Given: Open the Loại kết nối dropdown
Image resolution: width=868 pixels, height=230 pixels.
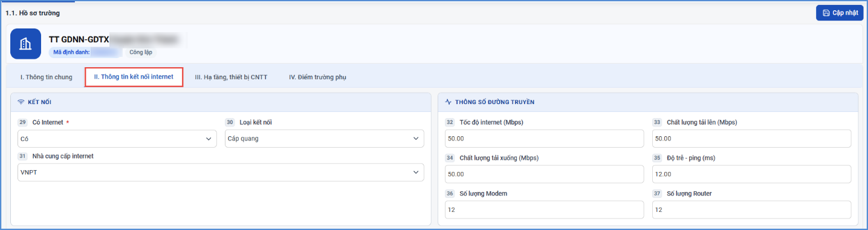Looking at the screenshot, I should point(325,139).
